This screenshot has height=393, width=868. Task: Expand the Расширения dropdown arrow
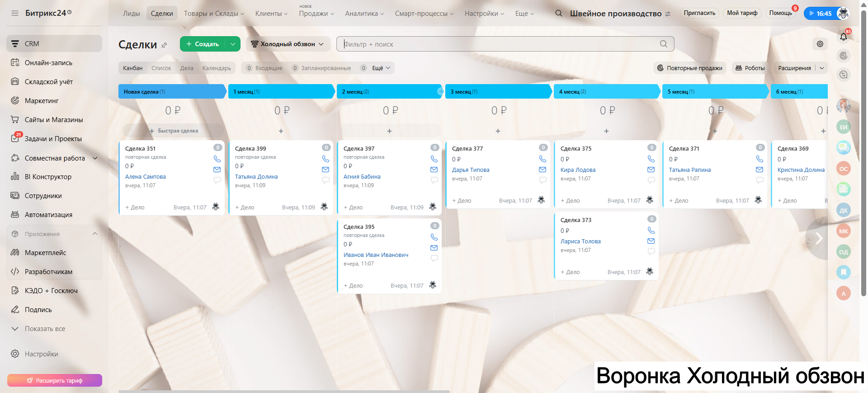pos(822,68)
